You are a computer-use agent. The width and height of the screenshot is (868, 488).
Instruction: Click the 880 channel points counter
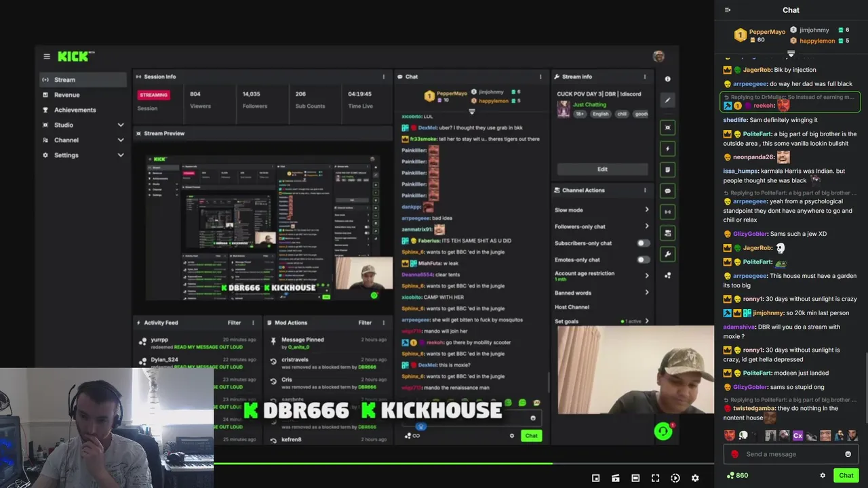[737, 475]
